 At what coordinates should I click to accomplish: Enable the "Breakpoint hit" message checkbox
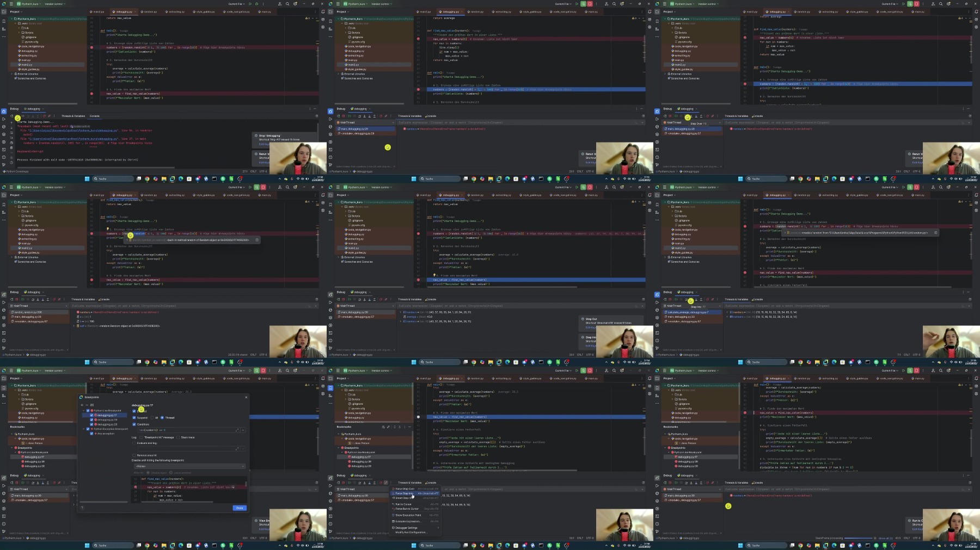[x=141, y=437]
